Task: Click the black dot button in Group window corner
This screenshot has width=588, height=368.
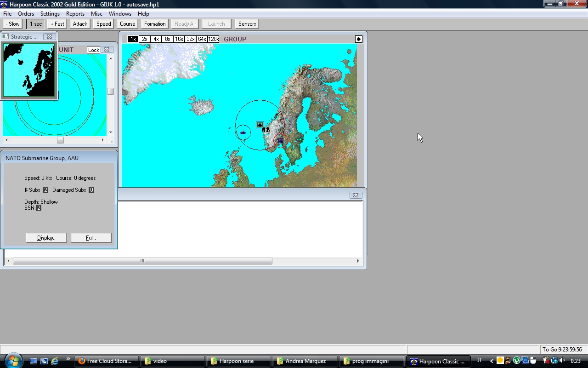Action: coord(359,39)
